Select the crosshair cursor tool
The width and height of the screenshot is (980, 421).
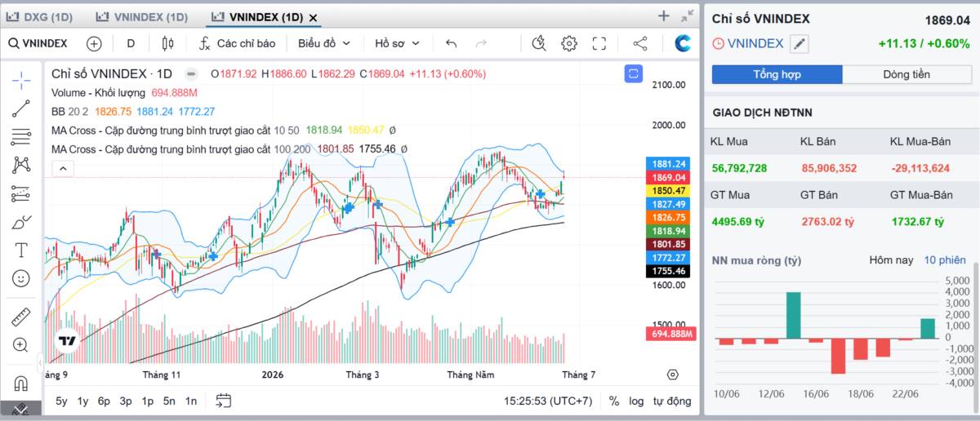point(21,79)
